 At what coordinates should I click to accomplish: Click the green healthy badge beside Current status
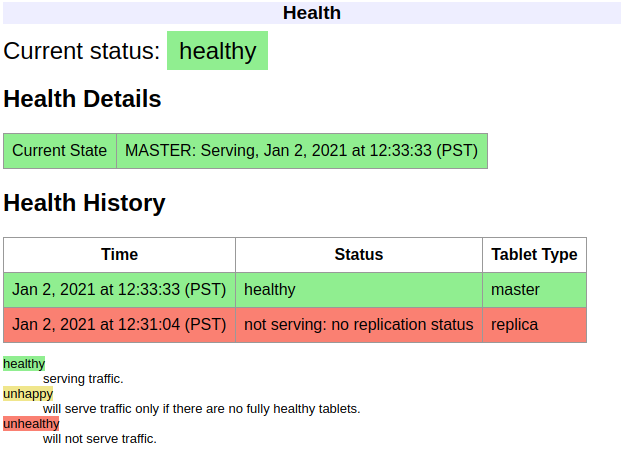217,51
